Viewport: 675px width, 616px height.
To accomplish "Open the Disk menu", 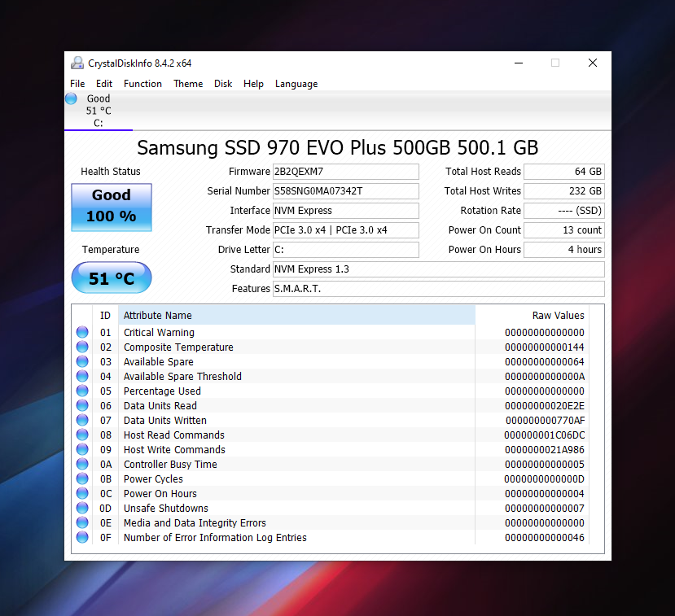I will (x=223, y=84).
